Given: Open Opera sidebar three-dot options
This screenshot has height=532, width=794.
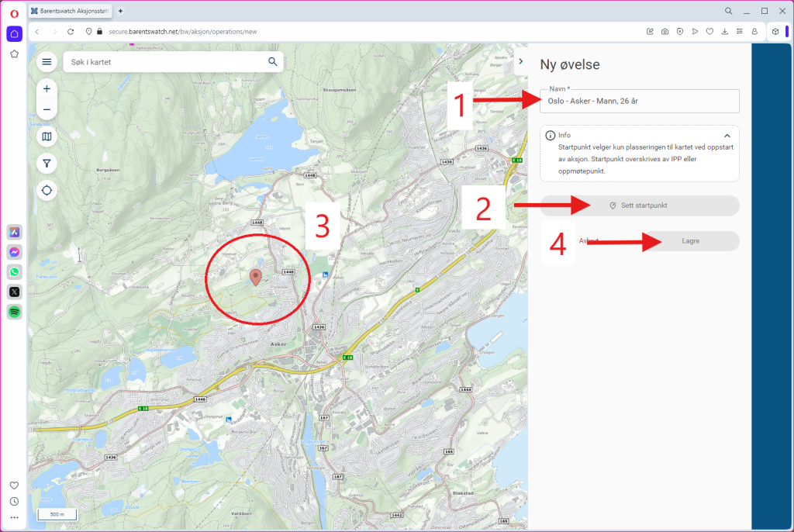Looking at the screenshot, I should tap(14, 517).
